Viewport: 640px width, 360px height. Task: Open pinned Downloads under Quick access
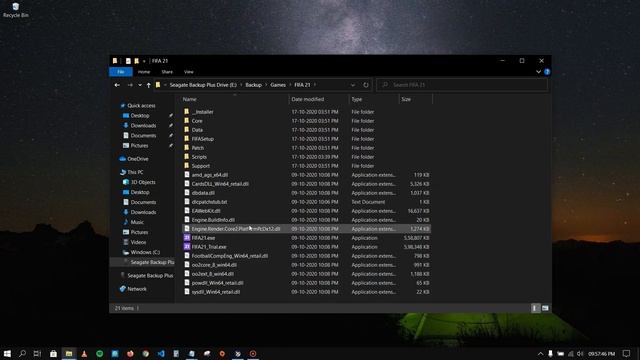click(x=143, y=125)
